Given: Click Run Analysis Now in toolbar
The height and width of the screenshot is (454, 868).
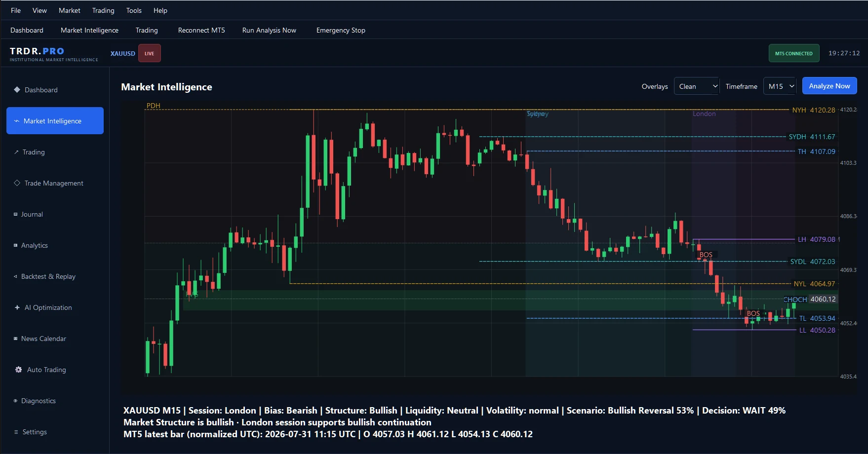Looking at the screenshot, I should pos(269,30).
